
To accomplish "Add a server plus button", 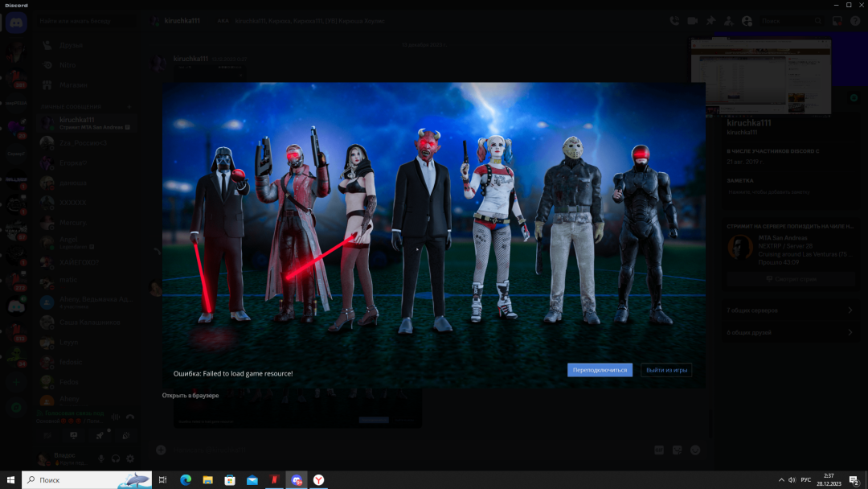I will (16, 382).
